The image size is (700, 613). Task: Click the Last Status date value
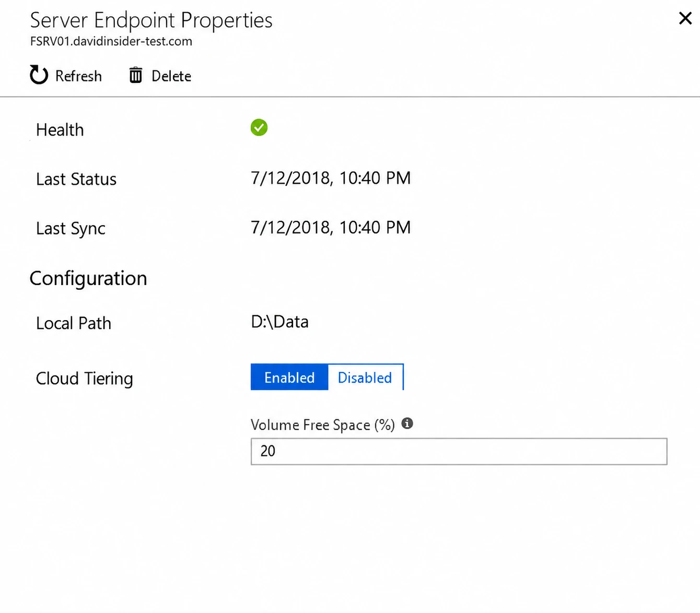pyautogui.click(x=331, y=178)
